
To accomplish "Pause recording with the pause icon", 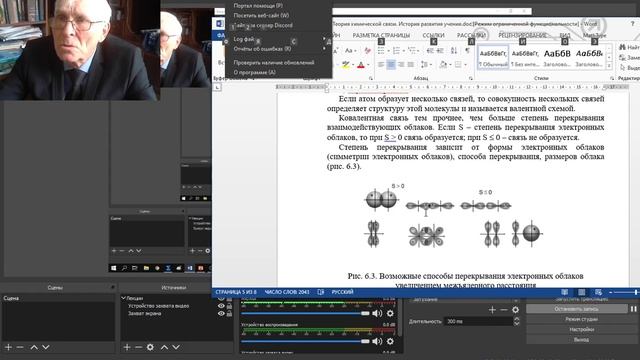I will pyautogui.click(x=633, y=309).
